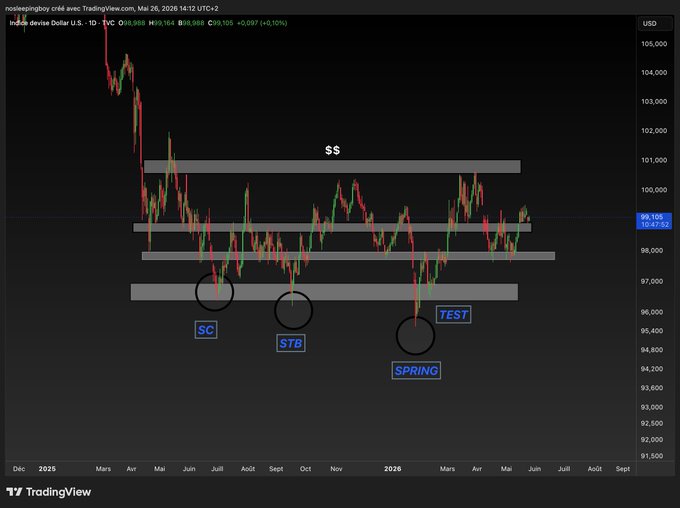This screenshot has height=508, width=680.
Task: Click the circle drawn above the STB label
Action: 294,310
